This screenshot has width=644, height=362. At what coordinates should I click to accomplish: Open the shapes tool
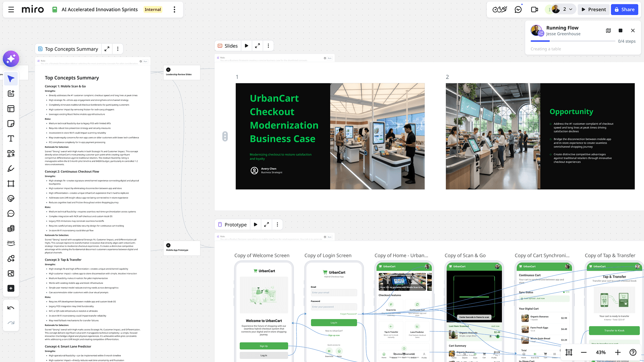point(11,154)
